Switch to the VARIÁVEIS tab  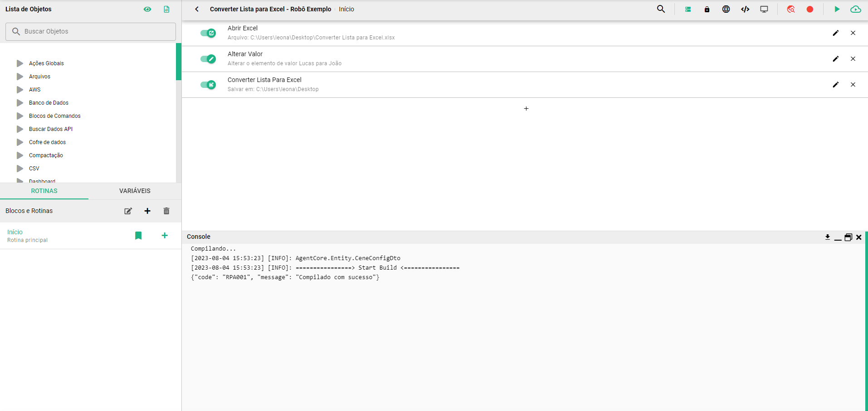click(135, 191)
